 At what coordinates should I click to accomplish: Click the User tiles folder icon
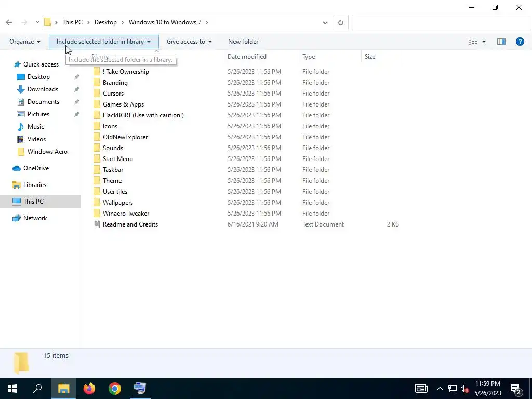tap(97, 191)
